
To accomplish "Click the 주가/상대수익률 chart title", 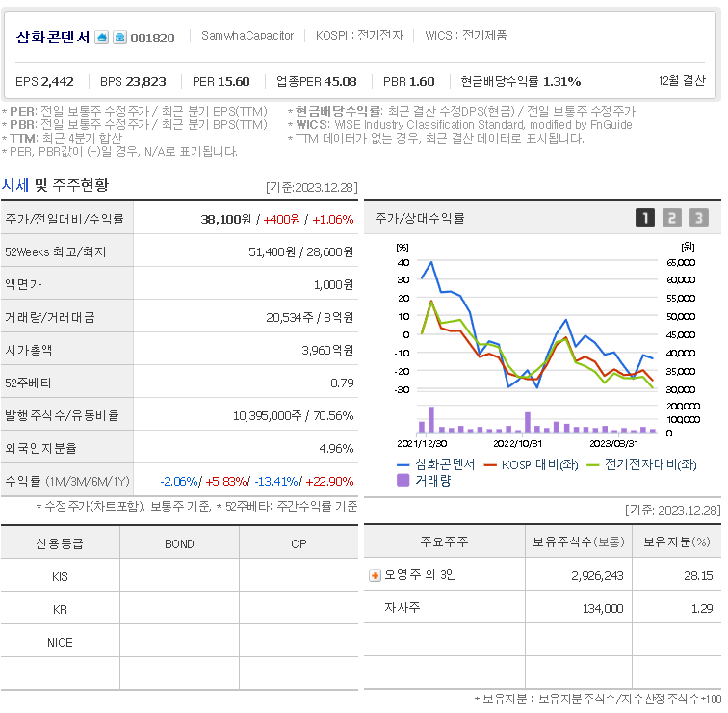I will pos(420,218).
